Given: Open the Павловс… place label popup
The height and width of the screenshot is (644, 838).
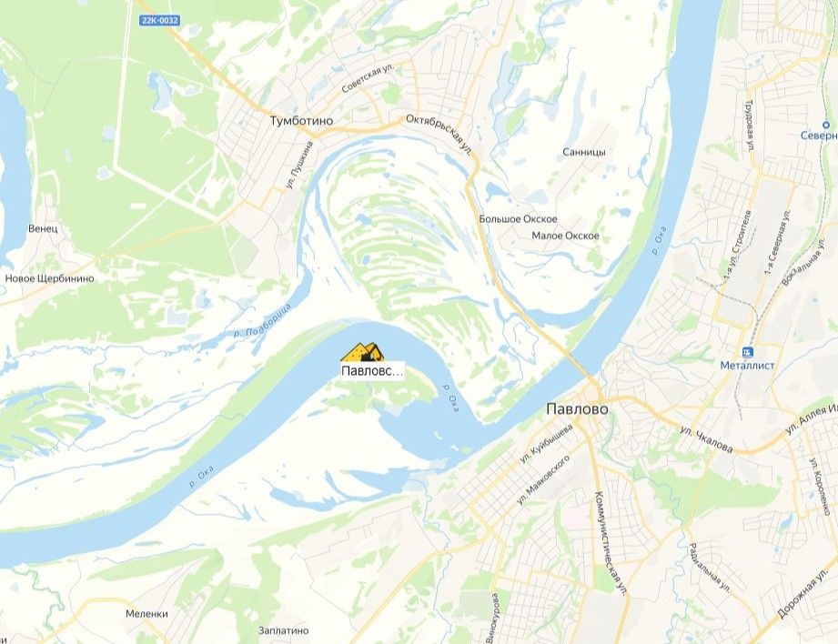Looking at the screenshot, I should coord(372,371).
